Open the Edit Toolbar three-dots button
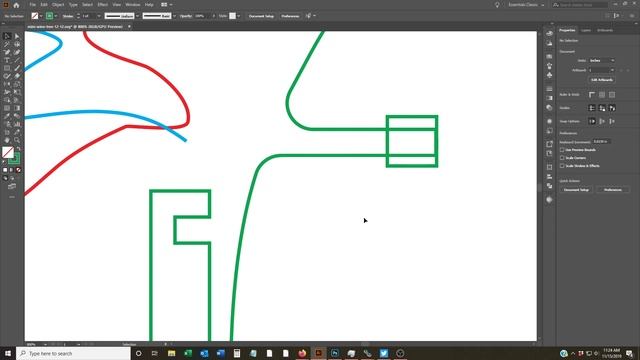This screenshot has height=360, width=640. 12,197
